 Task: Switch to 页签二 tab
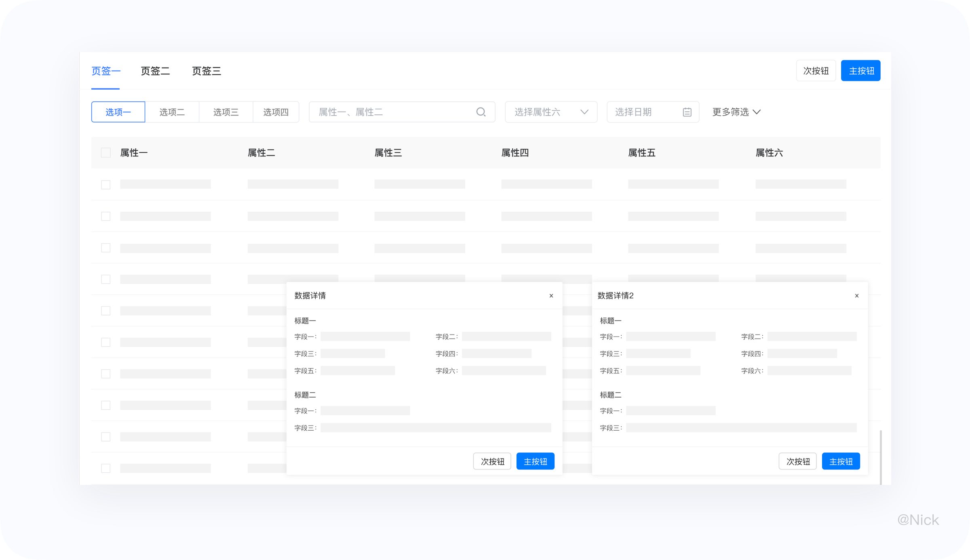[x=155, y=71]
